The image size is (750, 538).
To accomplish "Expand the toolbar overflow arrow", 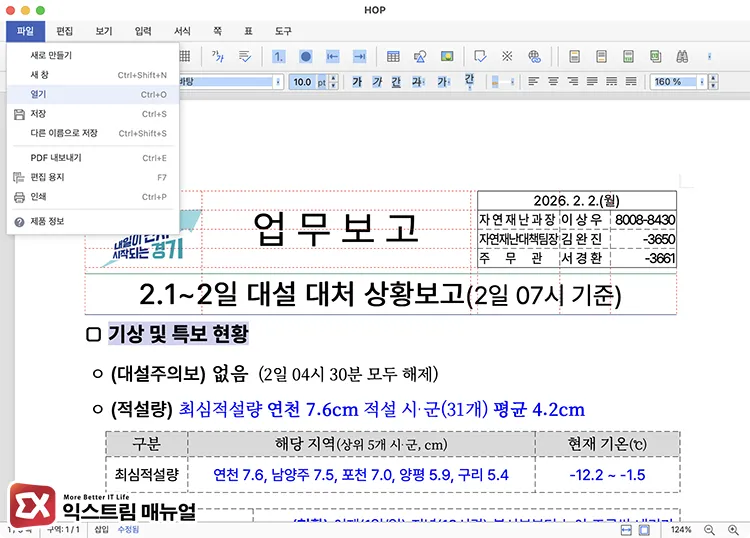I will tap(709, 56).
